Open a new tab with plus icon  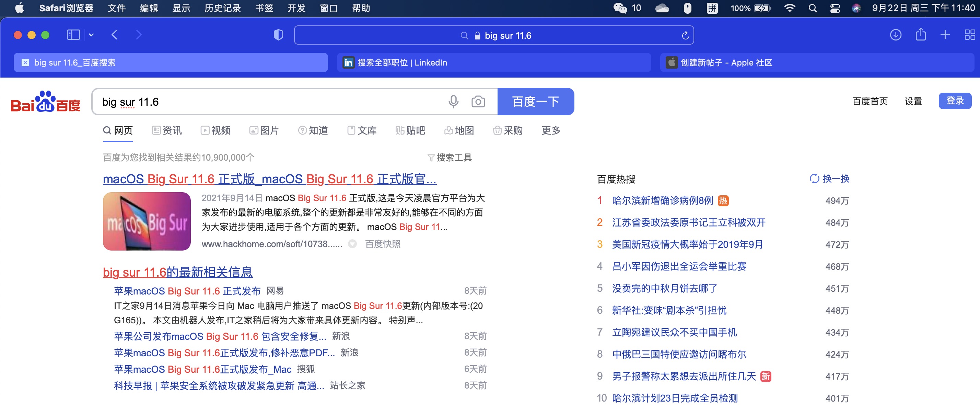[945, 35]
